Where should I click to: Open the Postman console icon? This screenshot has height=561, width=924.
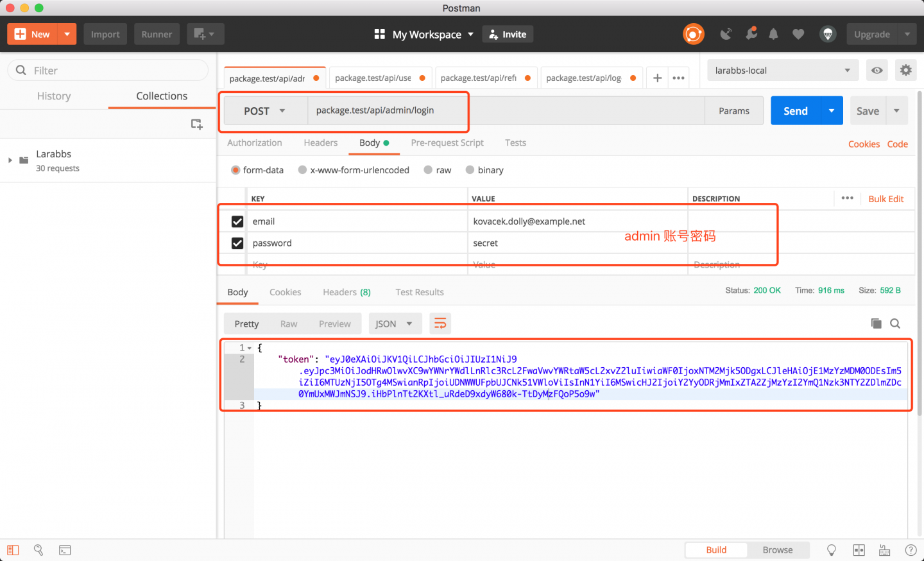coord(65,550)
